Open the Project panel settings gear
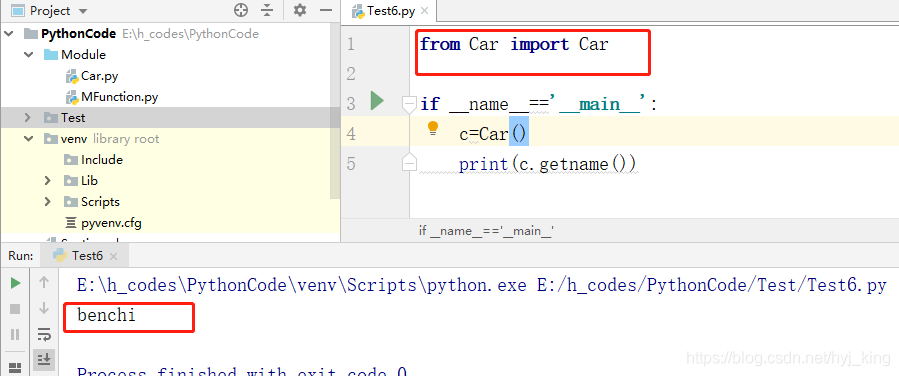The image size is (899, 376). point(300,10)
